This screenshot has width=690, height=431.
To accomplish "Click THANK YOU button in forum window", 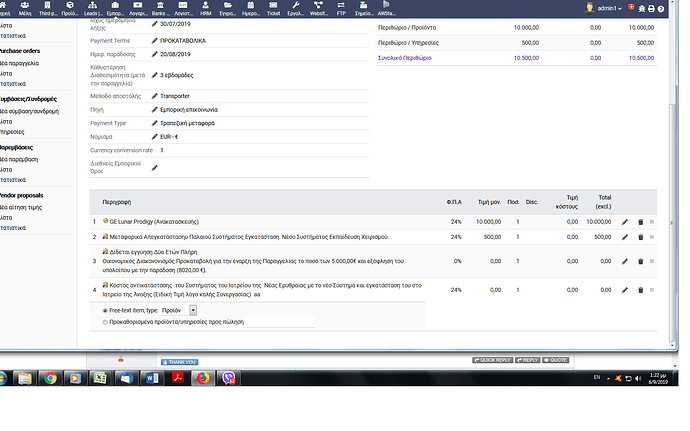I will click(x=179, y=362).
